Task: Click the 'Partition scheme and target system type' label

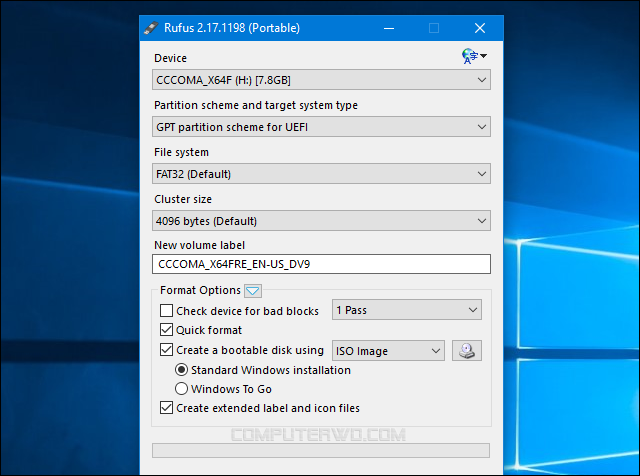Action: coord(256,105)
